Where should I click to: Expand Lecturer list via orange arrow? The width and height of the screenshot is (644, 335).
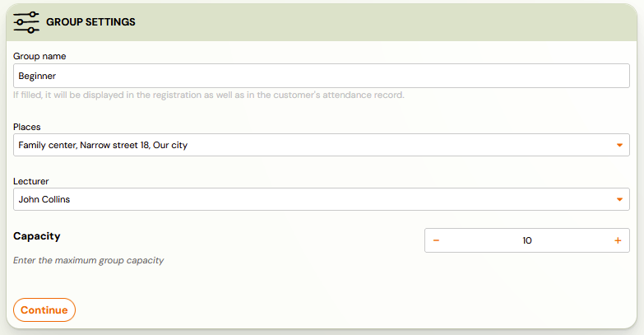click(620, 199)
